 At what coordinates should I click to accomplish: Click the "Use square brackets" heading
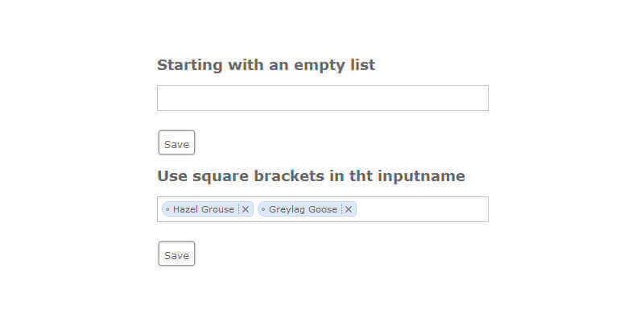[311, 176]
